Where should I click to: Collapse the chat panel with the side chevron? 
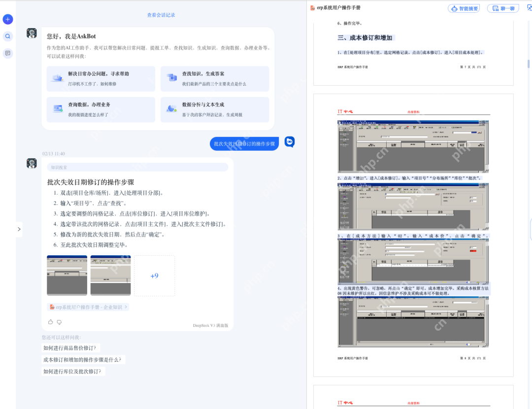click(19, 229)
